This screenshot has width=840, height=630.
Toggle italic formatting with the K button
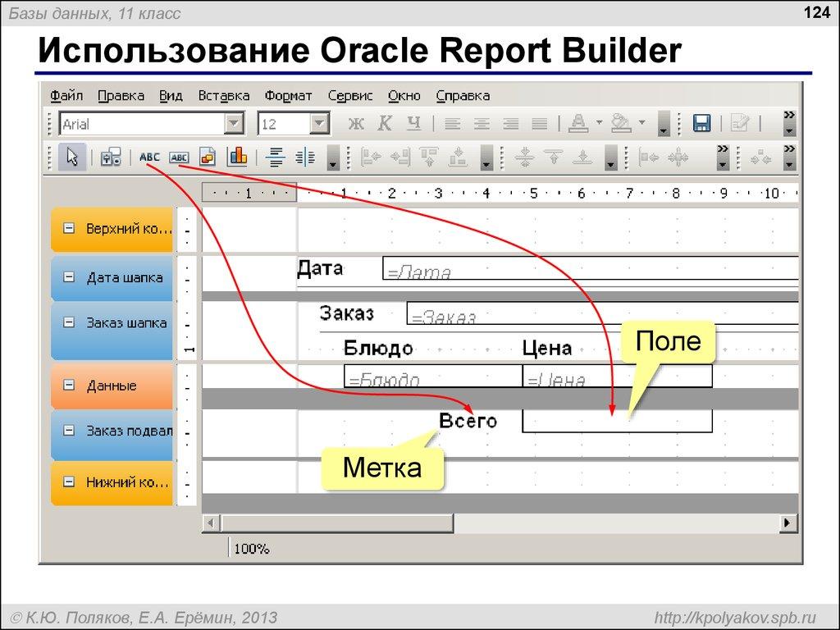(x=385, y=123)
